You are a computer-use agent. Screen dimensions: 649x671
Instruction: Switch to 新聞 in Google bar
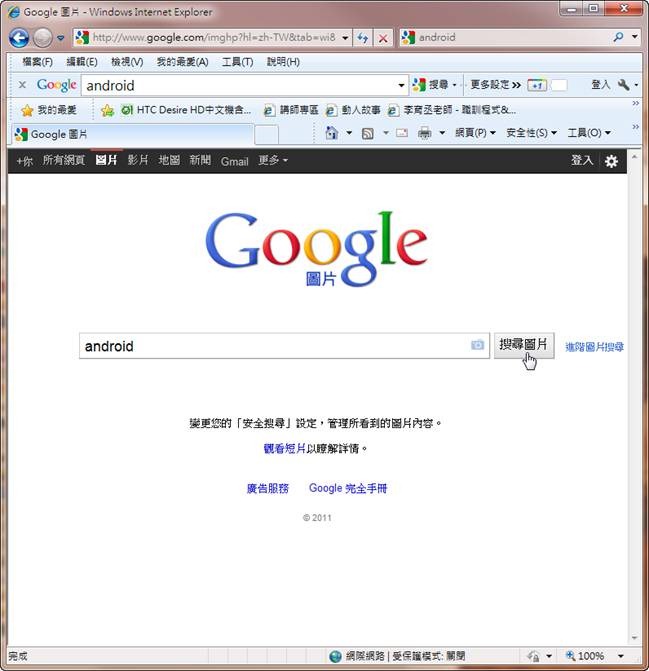pyautogui.click(x=200, y=160)
